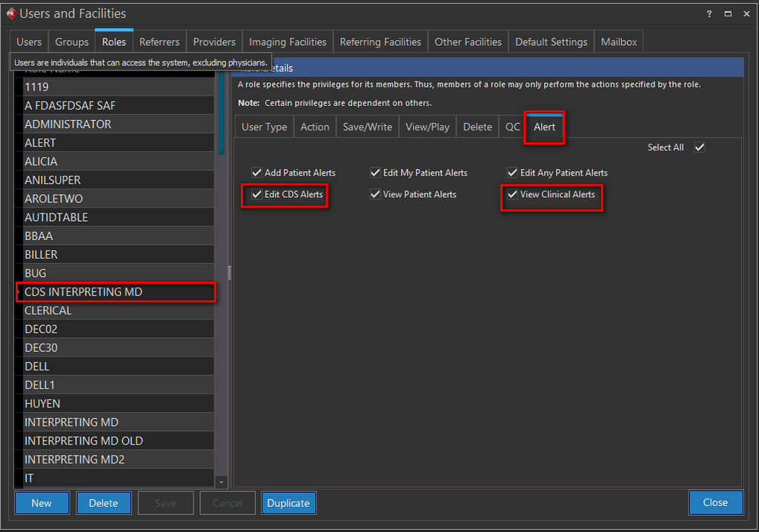Disable Edit CDS Alerts privilege
Viewport: 759px width, 532px height.
[256, 194]
